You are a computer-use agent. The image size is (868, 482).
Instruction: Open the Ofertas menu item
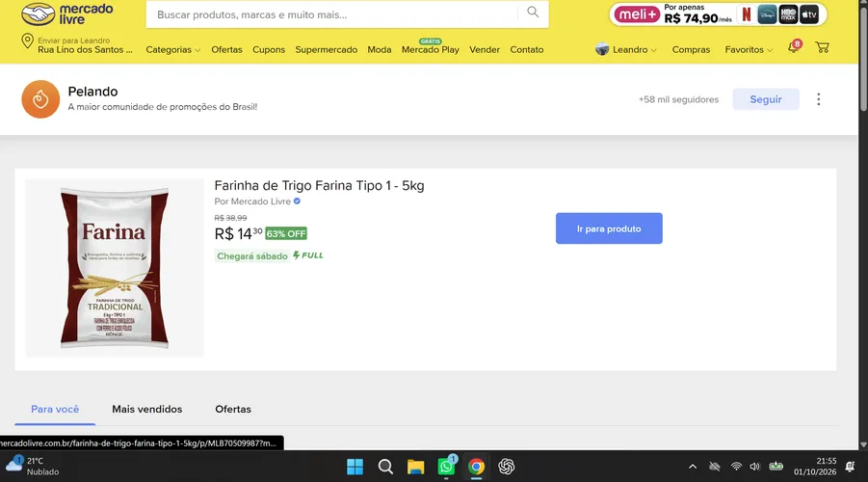226,49
